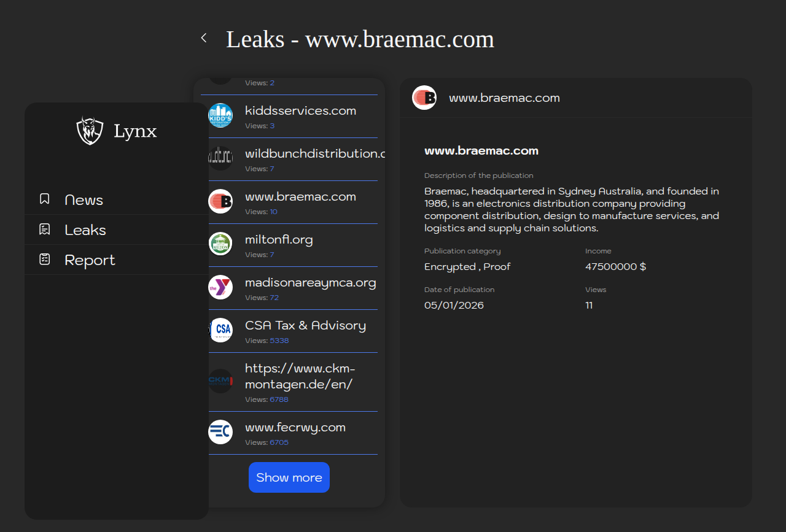Open the News section in the sidebar
This screenshot has width=786, height=532.
84,200
